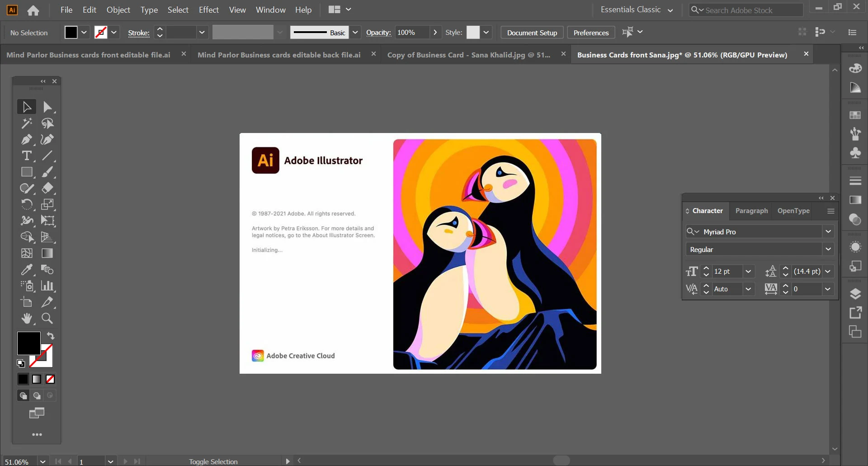Select the Eyedropper tool

coord(26,270)
